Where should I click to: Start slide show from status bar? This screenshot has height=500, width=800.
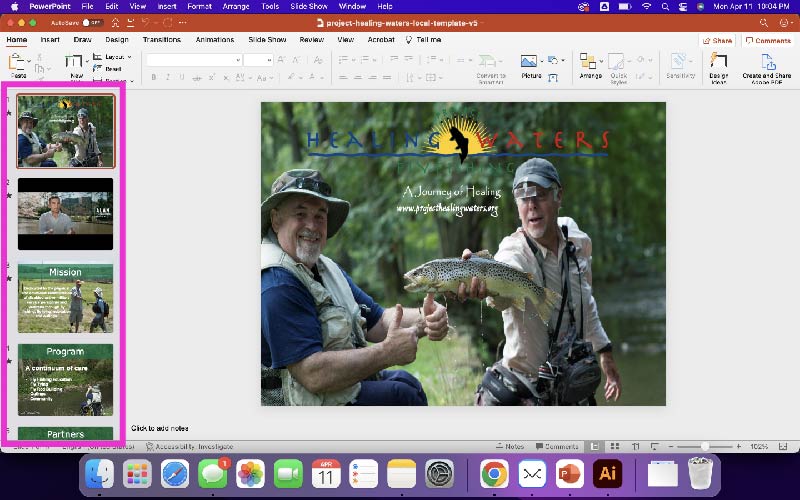click(x=655, y=446)
